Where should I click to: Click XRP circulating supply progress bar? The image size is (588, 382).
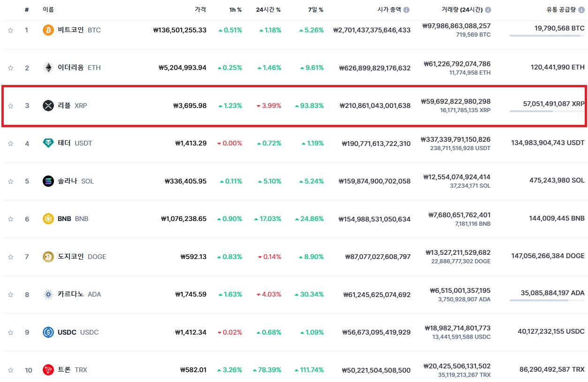tap(547, 111)
